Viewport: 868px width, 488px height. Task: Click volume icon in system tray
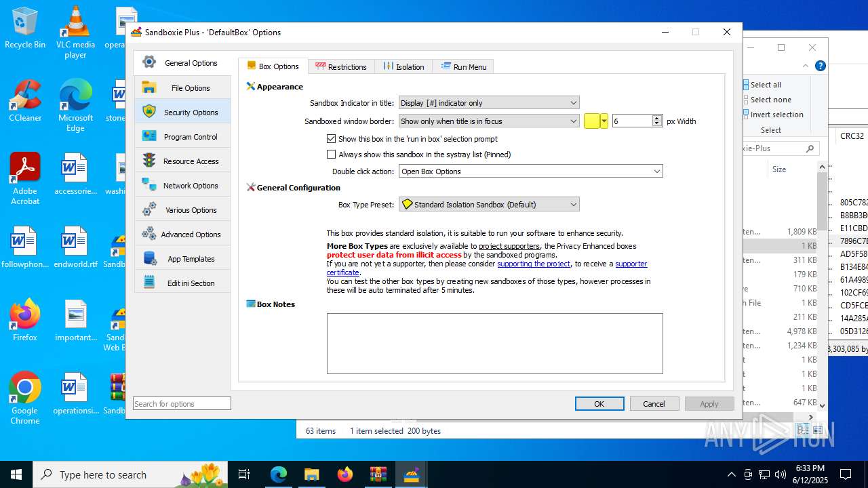click(780, 474)
